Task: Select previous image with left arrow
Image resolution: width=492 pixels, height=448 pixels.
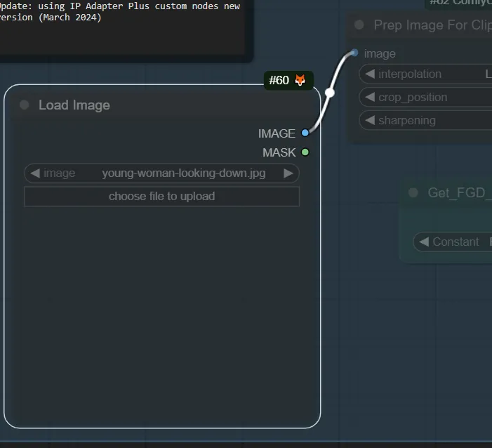Action: pyautogui.click(x=35, y=173)
